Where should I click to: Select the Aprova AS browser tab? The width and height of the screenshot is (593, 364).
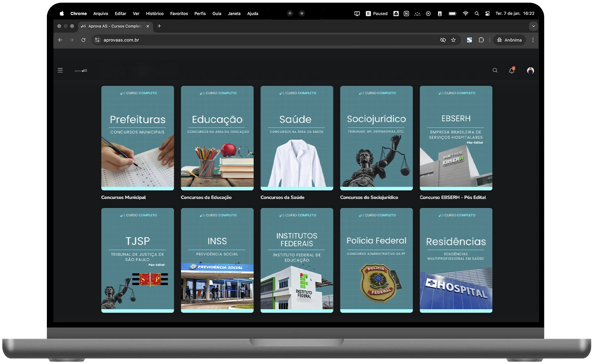click(115, 26)
